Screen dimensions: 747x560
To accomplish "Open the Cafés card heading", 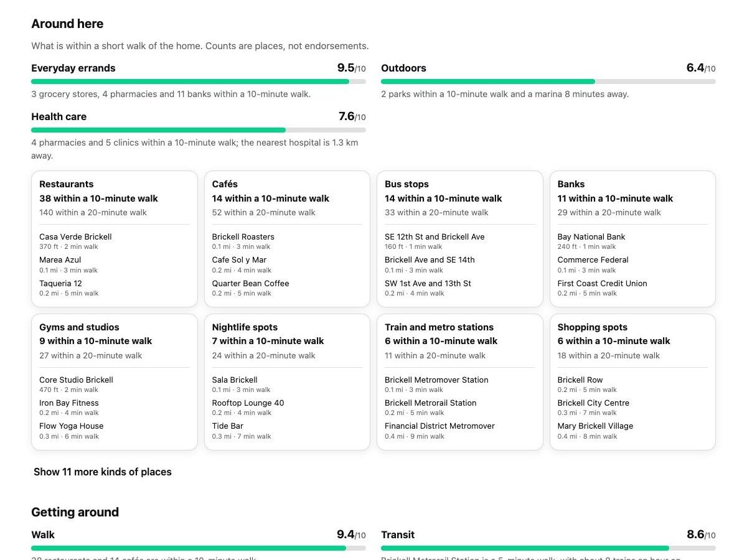I will (x=225, y=184).
